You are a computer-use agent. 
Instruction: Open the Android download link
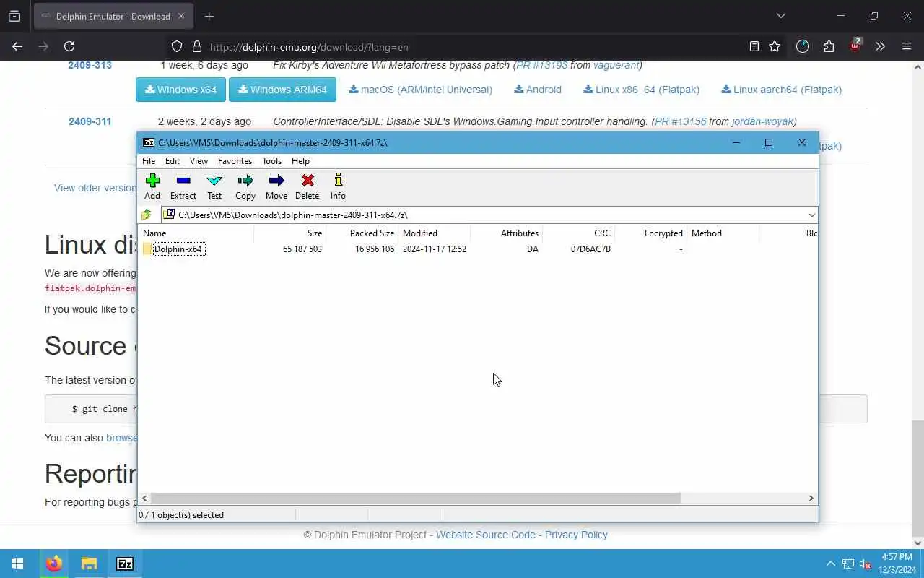pos(538,90)
